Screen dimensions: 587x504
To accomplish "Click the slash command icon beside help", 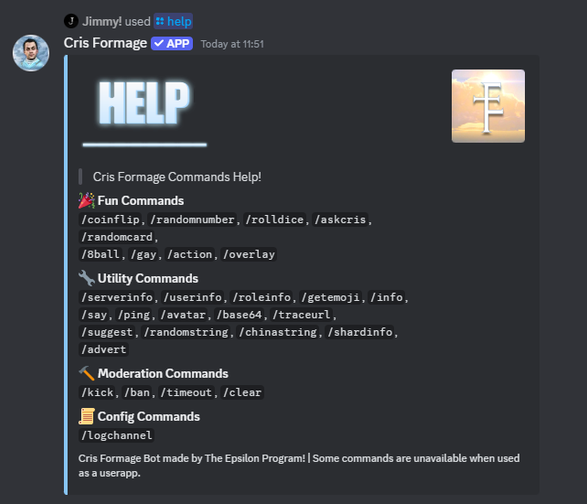I will point(160,21).
